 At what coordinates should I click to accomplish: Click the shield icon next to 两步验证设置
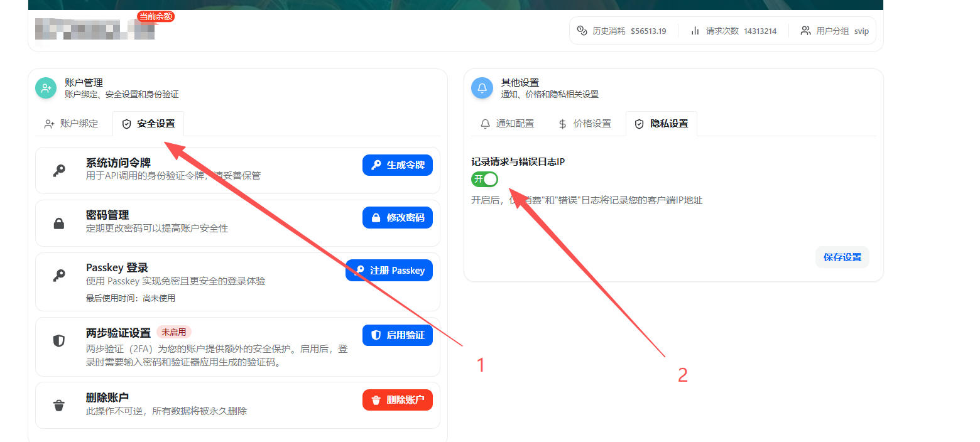coord(59,339)
